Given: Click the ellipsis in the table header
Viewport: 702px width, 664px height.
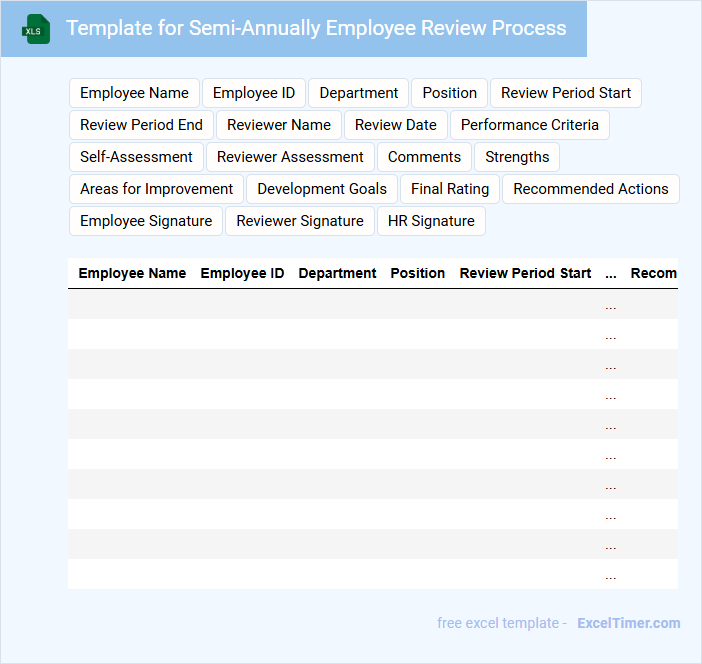Looking at the screenshot, I should [x=611, y=274].
